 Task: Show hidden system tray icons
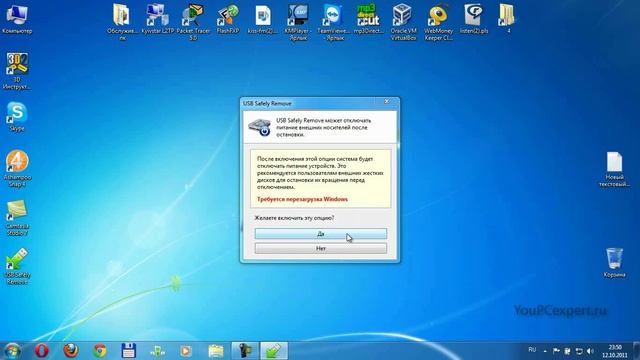(545, 351)
